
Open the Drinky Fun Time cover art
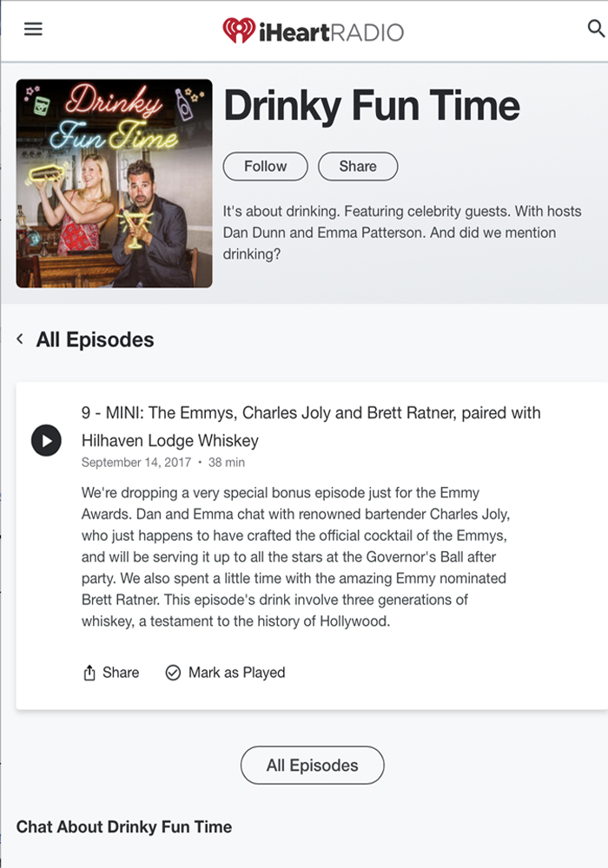pyautogui.click(x=114, y=183)
